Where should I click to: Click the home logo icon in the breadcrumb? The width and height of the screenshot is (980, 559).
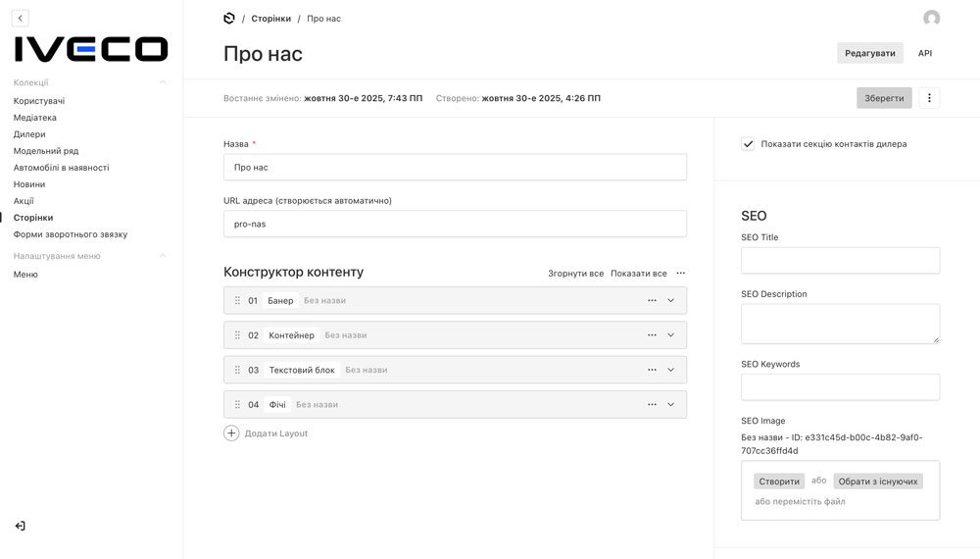[x=229, y=19]
